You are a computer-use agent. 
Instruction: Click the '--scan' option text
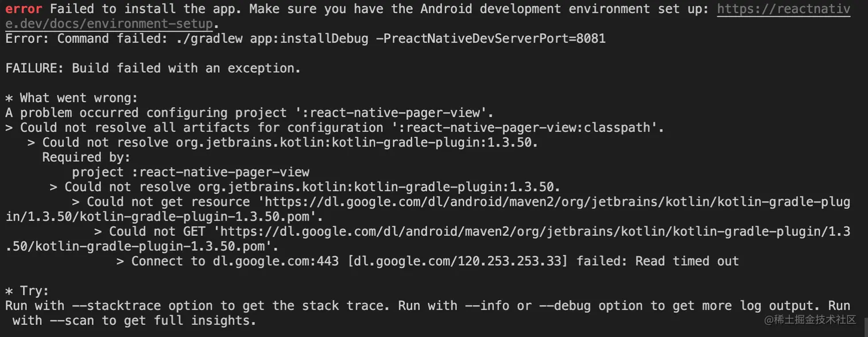pos(67,320)
